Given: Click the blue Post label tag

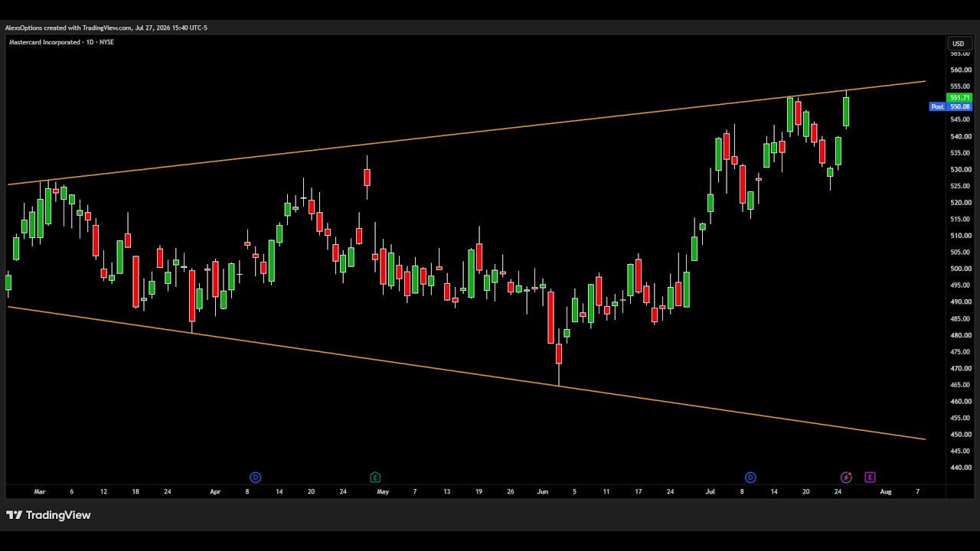Looking at the screenshot, I should click(937, 107).
